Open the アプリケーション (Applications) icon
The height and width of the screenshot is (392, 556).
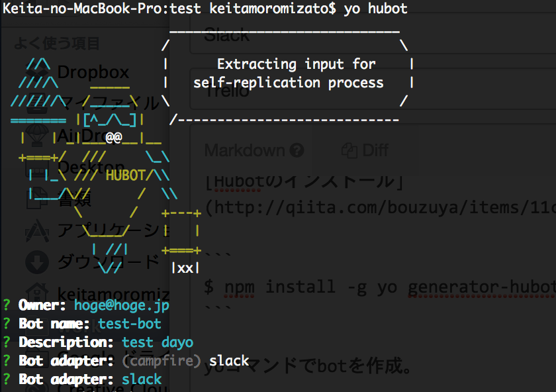[x=38, y=232]
